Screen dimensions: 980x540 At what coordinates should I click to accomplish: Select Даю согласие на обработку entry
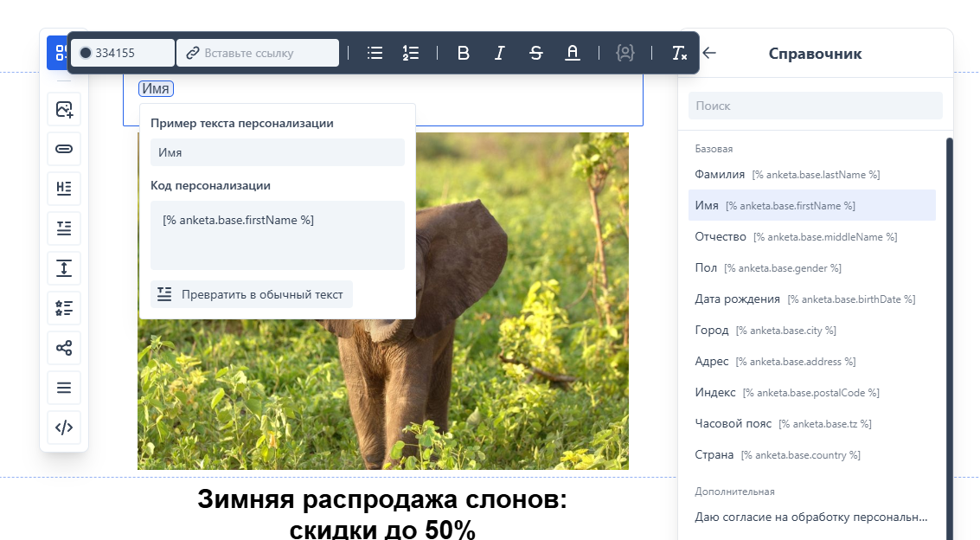click(x=812, y=517)
